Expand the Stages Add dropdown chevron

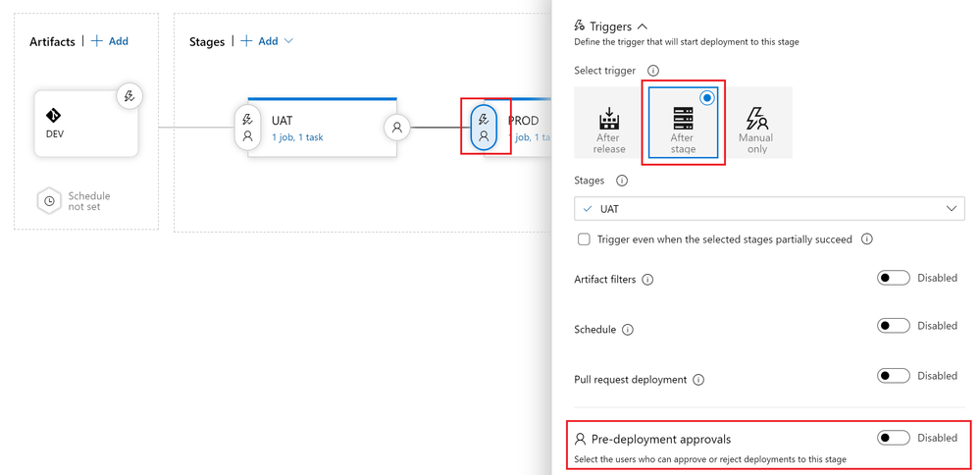pos(288,41)
